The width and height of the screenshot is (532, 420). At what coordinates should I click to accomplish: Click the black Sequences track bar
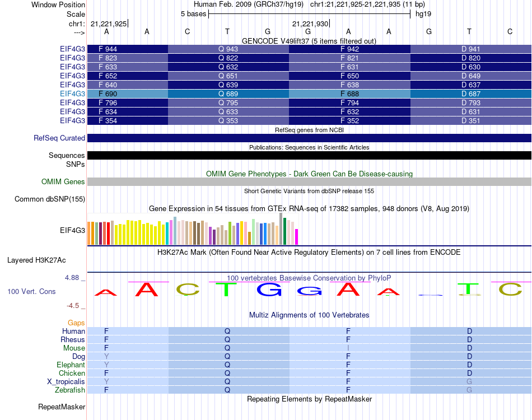[x=310, y=155]
